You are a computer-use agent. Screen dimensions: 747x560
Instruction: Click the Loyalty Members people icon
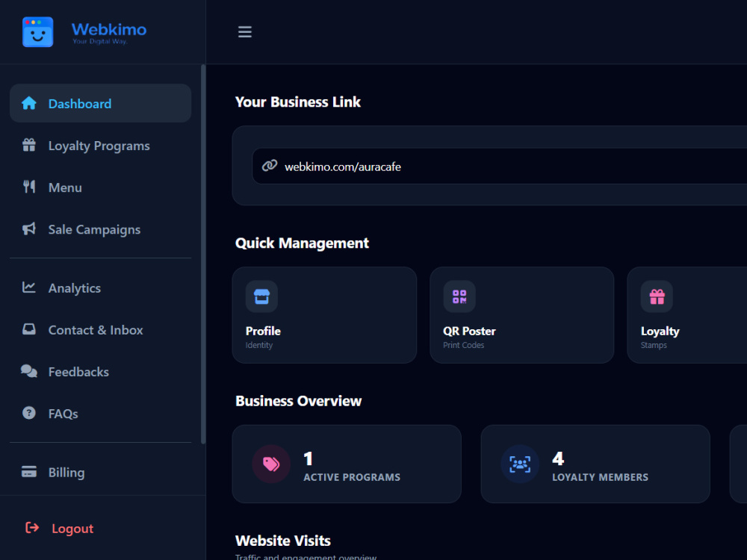pos(520,464)
